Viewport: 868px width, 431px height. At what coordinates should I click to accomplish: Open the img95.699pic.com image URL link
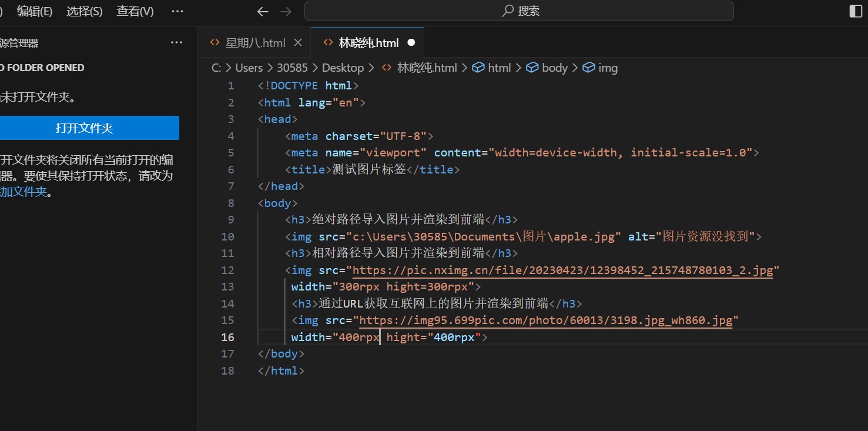[x=545, y=320]
